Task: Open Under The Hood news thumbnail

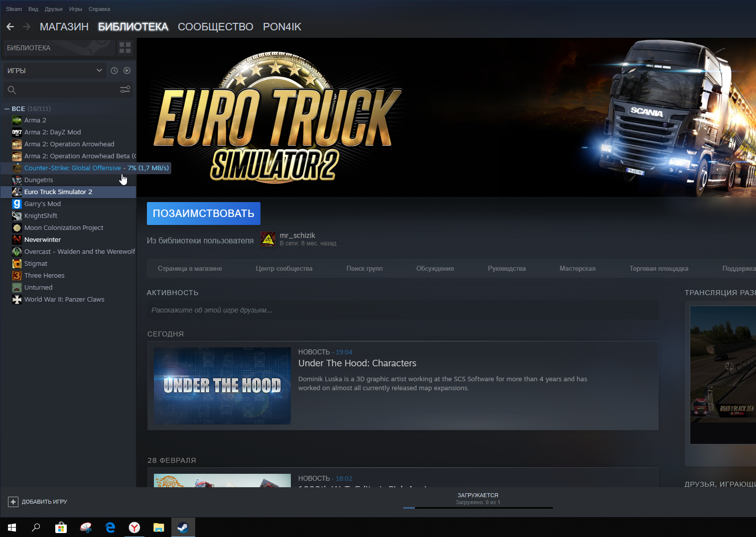Action: coord(222,386)
